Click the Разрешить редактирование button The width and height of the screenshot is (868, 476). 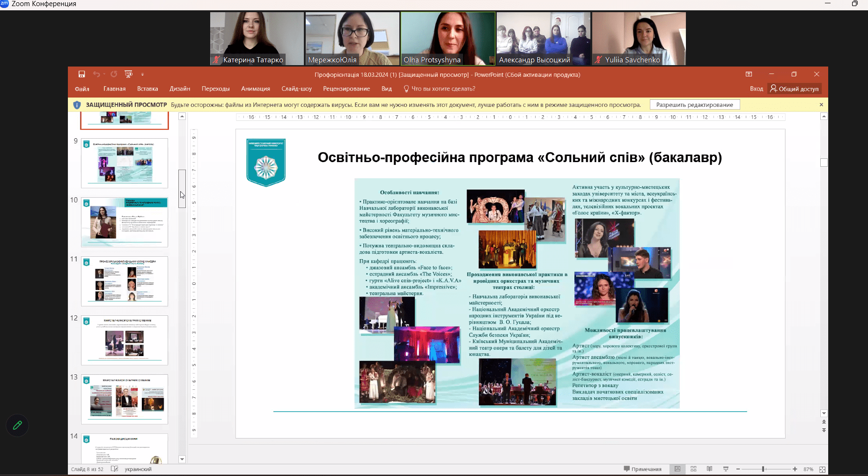pos(694,105)
